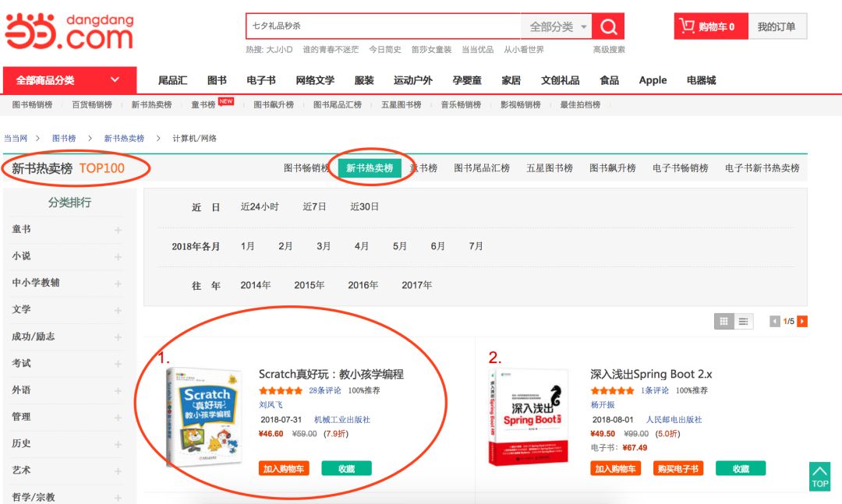Open the Apple nav item
842x504 pixels.
653,80
